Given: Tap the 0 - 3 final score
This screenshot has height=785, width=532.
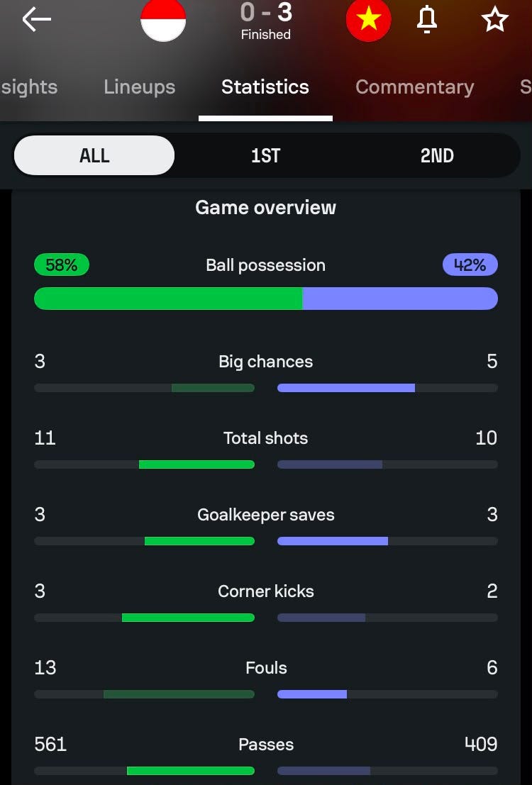Looking at the screenshot, I should point(266,13).
